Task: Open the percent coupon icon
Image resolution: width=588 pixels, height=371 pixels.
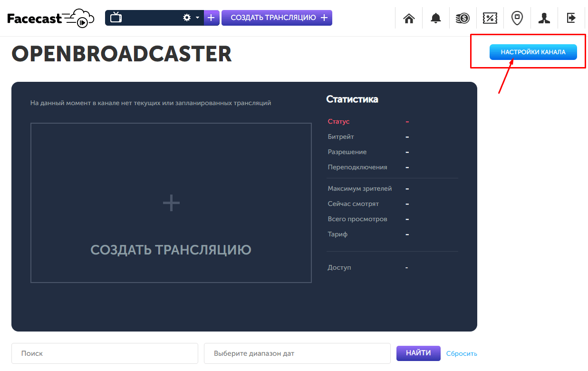Action: tap(490, 18)
